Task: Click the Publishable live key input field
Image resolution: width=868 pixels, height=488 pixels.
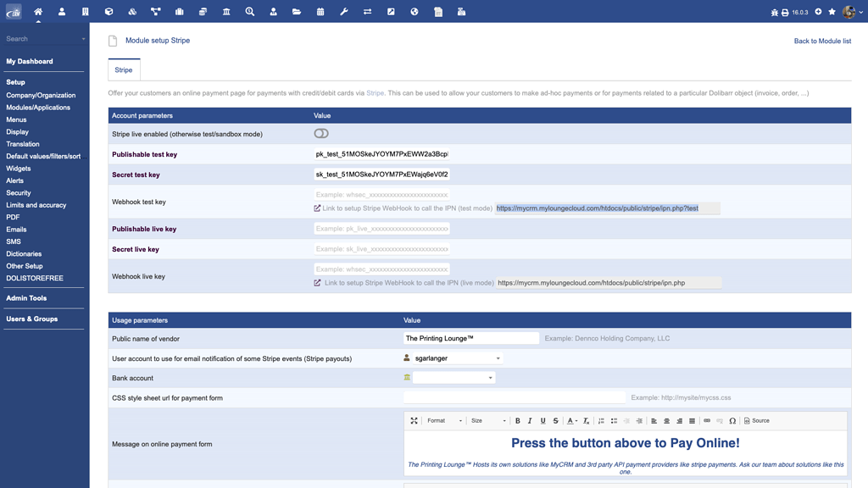Action: (x=381, y=229)
